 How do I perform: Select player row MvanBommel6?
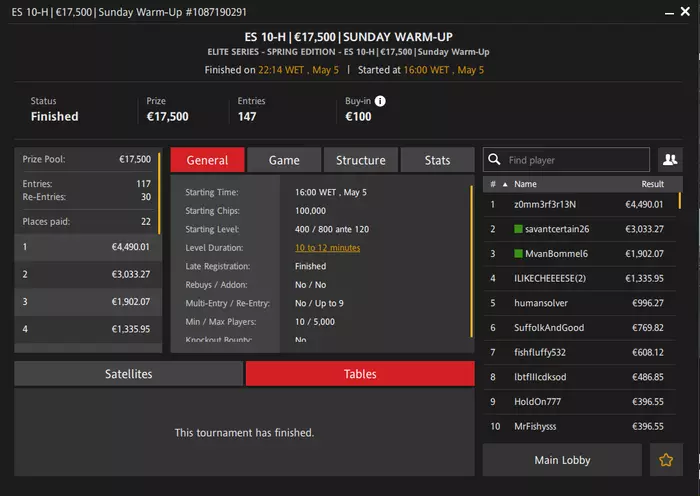click(579, 254)
